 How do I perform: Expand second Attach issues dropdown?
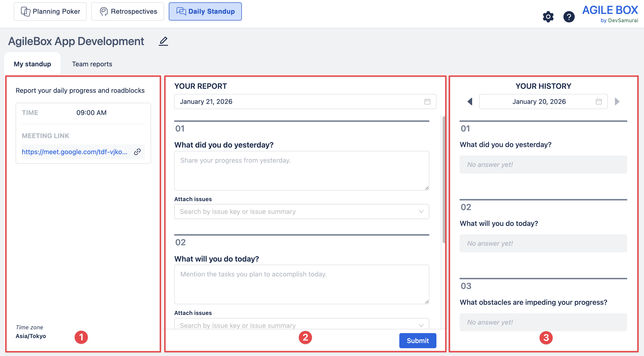pos(421,325)
